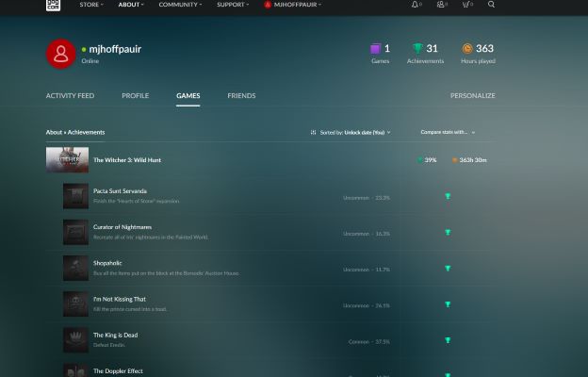588x377 pixels.
Task: Click the green Achievements trophy stat icon
Action: (x=417, y=48)
